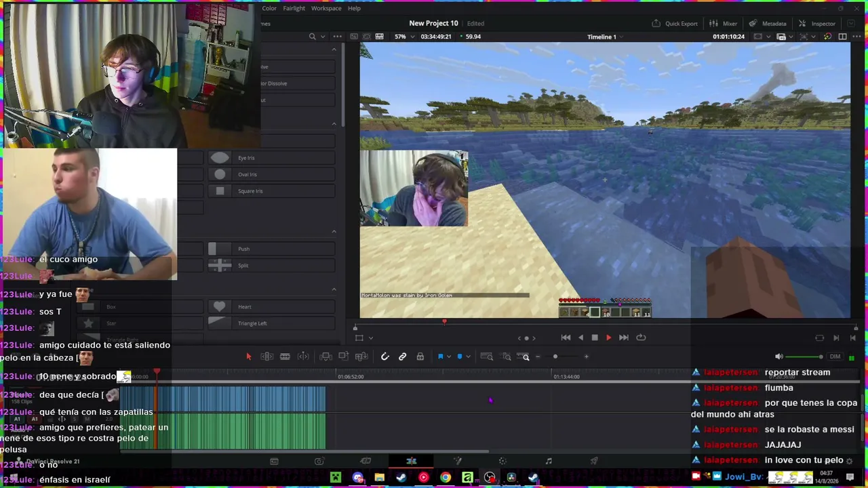Collapse the Iris transitions section arrow
This screenshot has height=488, width=868.
(x=334, y=124)
